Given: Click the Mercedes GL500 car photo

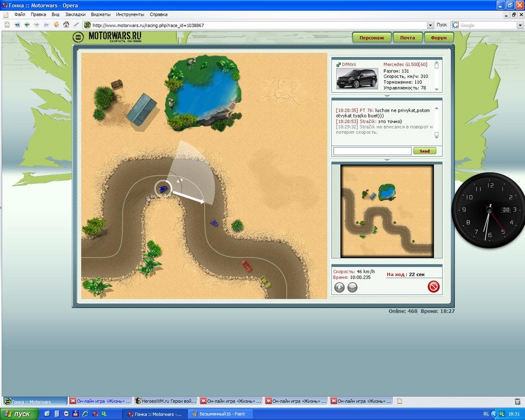Looking at the screenshot, I should click(357, 78).
